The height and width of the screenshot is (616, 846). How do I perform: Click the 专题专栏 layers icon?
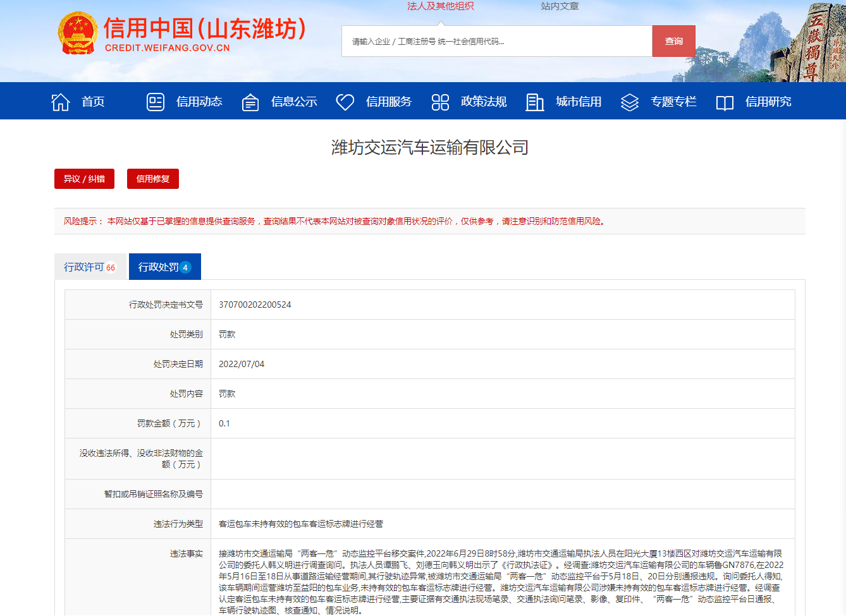[x=630, y=102]
